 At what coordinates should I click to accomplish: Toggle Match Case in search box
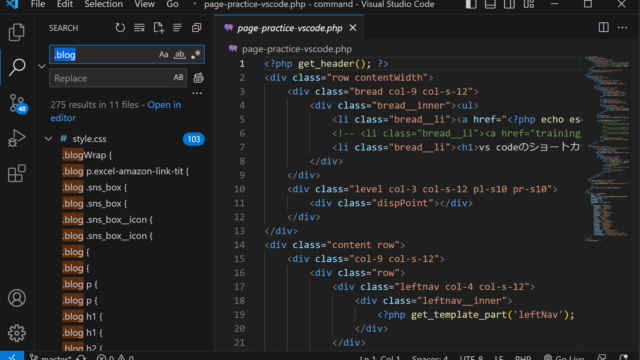163,54
